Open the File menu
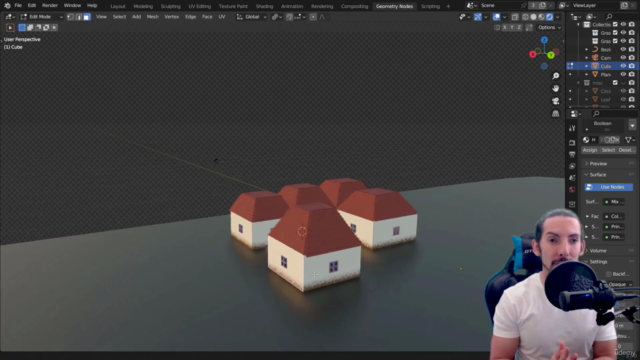This screenshot has width=640, height=360. click(18, 6)
